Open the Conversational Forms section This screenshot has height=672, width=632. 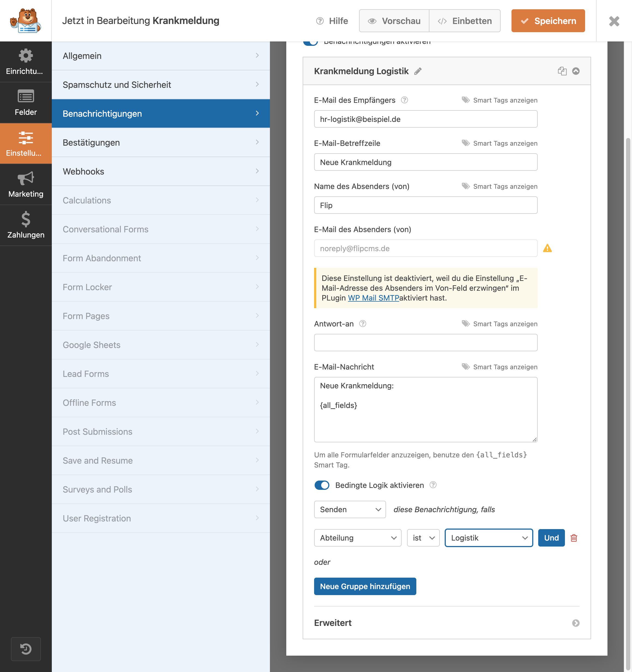161,229
